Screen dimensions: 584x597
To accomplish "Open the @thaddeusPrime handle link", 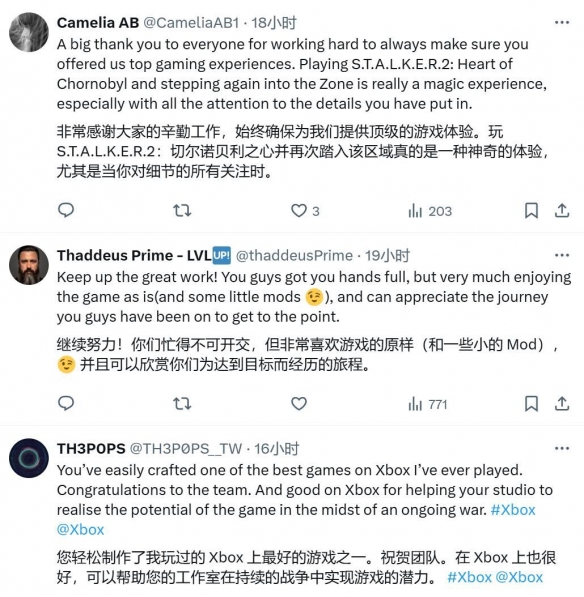I will point(294,255).
